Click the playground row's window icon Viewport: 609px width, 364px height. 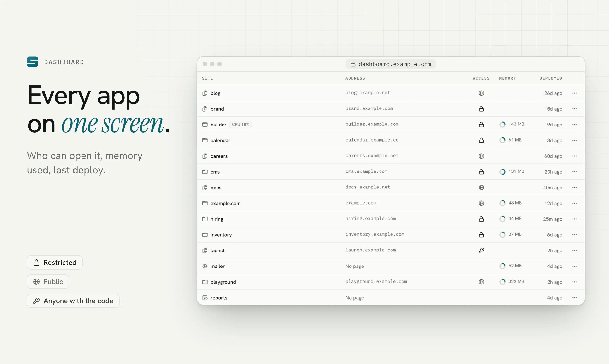pyautogui.click(x=205, y=282)
